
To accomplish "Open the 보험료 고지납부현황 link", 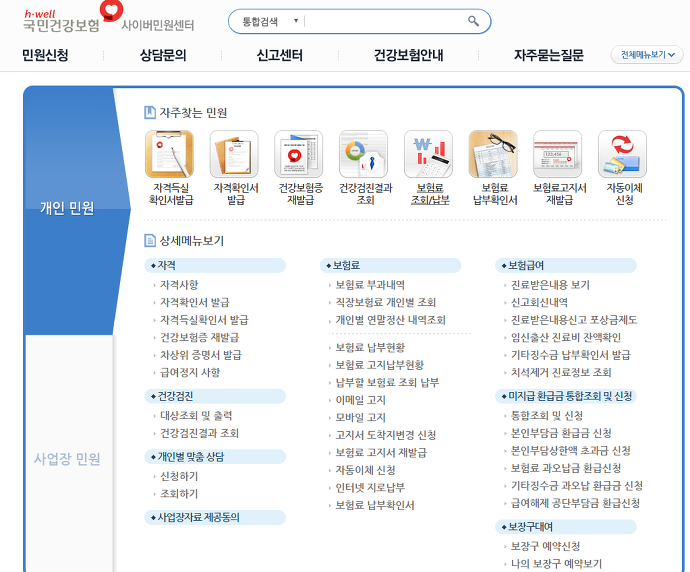I will point(379,365).
